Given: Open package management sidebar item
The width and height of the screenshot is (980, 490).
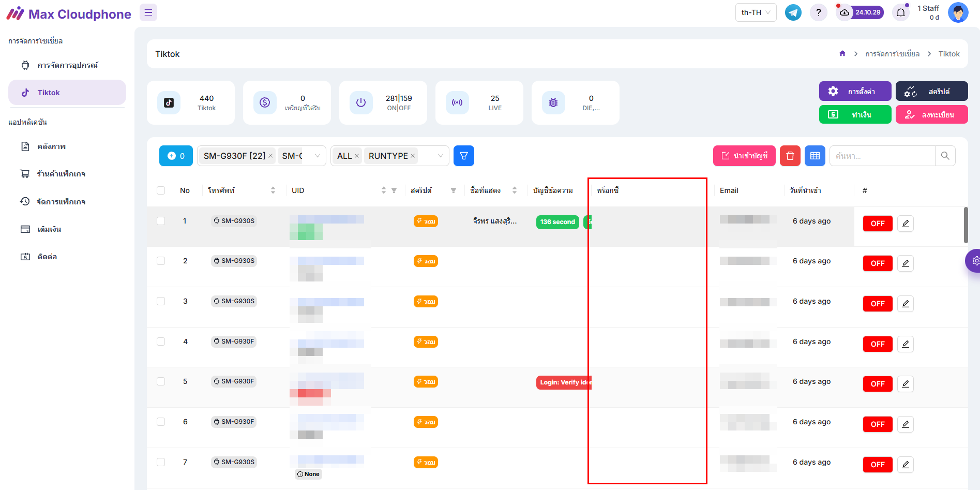Looking at the screenshot, I should 67,201.
